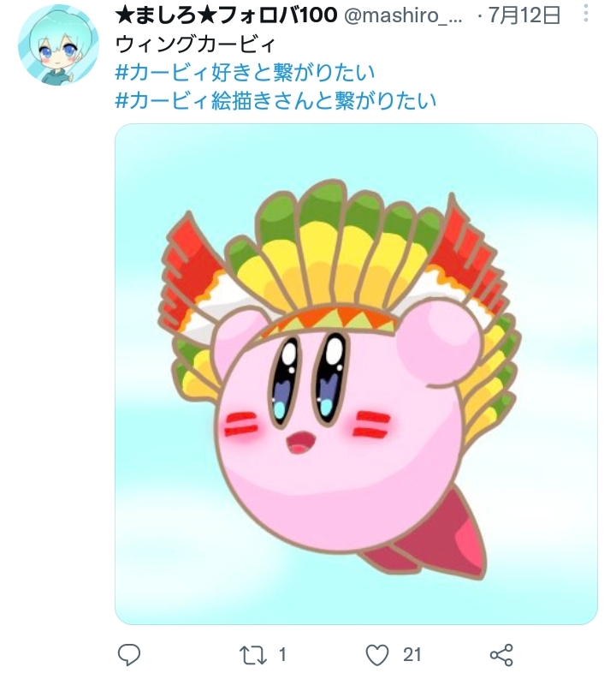Open the reply speech bubble icon

point(129,654)
